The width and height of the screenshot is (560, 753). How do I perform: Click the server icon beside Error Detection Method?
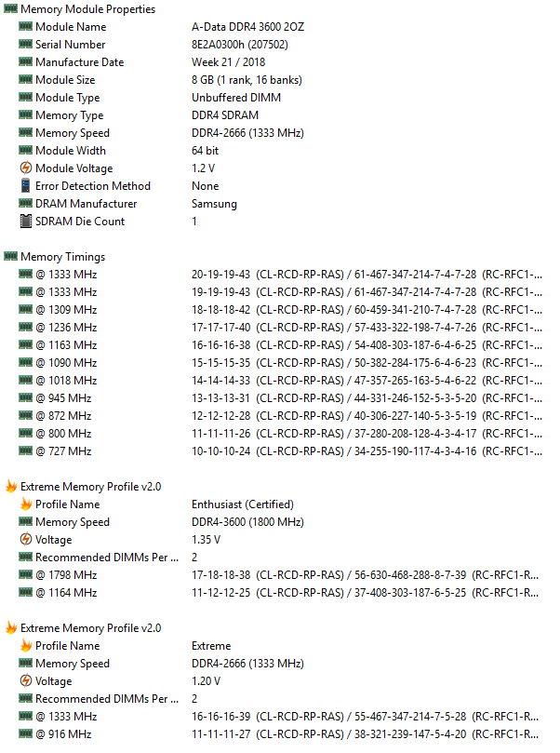coord(25,185)
